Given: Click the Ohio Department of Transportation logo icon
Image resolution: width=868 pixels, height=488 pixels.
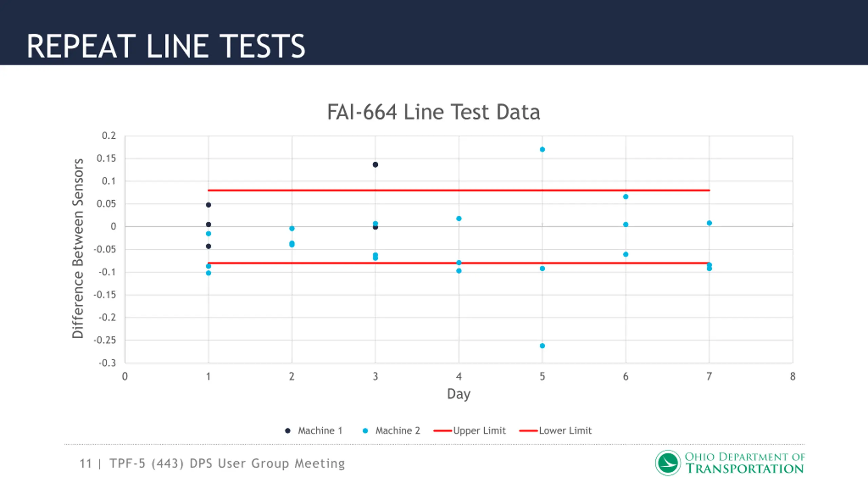Looking at the screenshot, I should click(668, 463).
